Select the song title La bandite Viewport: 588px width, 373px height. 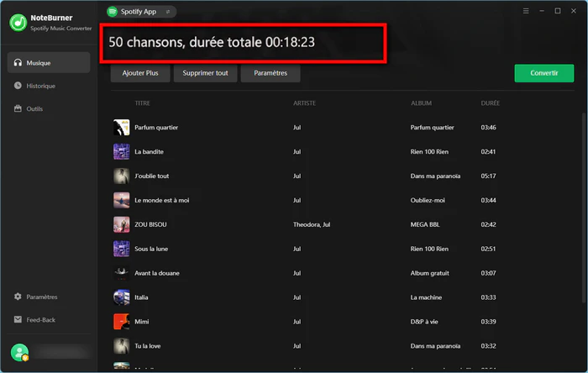coord(149,152)
